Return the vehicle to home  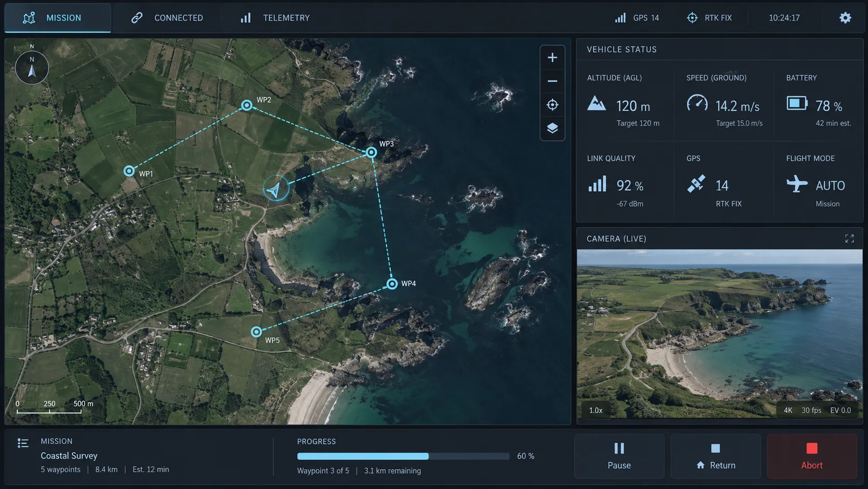[716, 456]
